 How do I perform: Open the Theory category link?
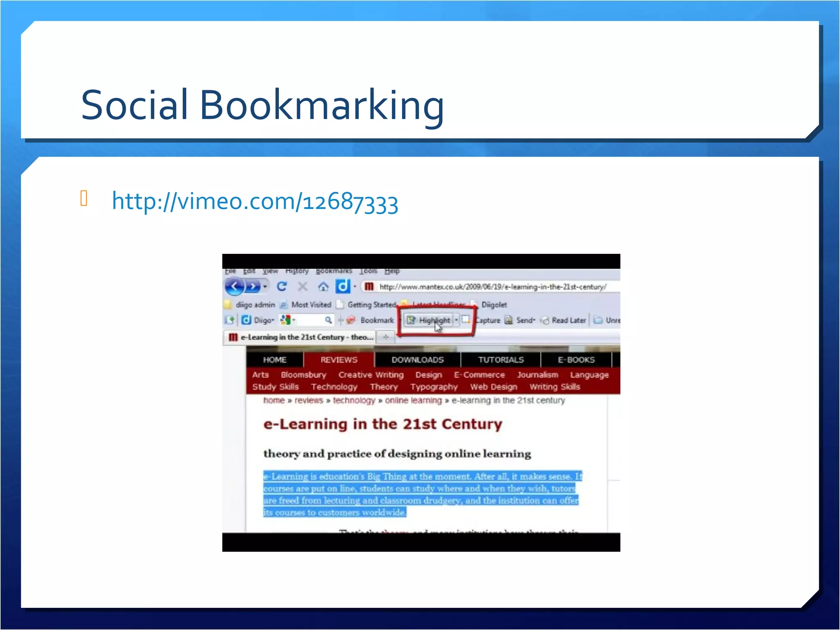(384, 387)
